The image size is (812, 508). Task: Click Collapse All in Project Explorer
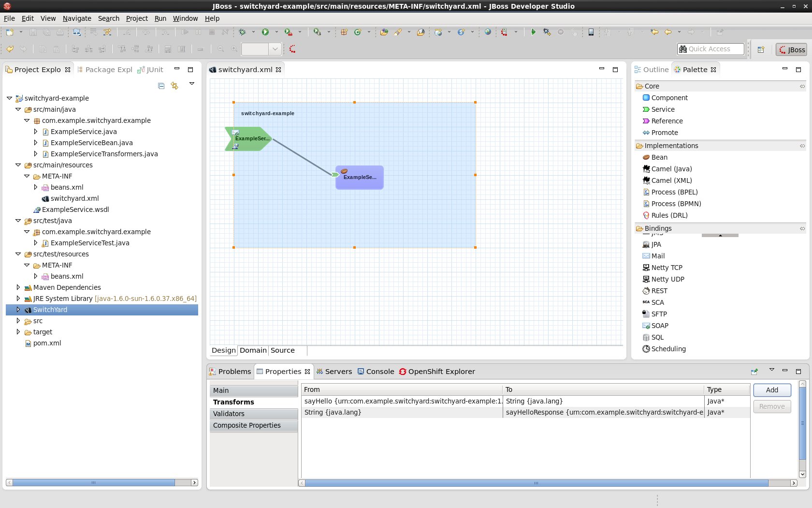tap(161, 86)
